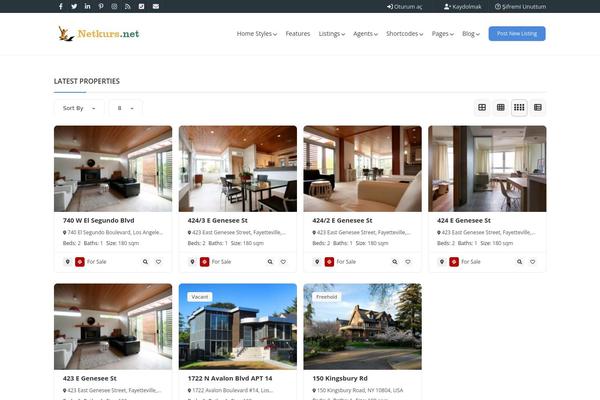Image resolution: width=600 pixels, height=400 pixels.
Task: Open the Facebook social link
Action: coord(60,7)
